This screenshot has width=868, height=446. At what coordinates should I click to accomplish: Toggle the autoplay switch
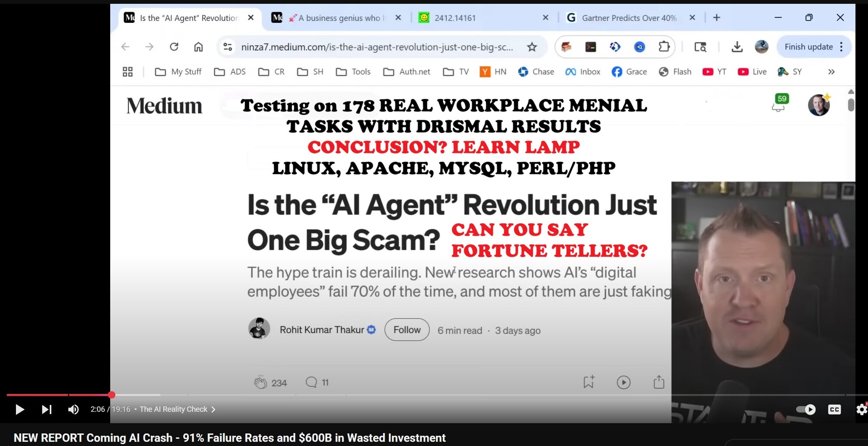[806, 409]
